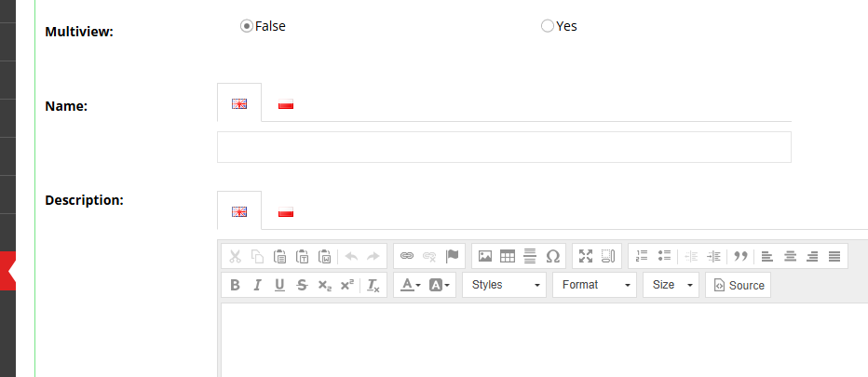
Task: Click Paste as plain text icon
Action: tap(302, 256)
